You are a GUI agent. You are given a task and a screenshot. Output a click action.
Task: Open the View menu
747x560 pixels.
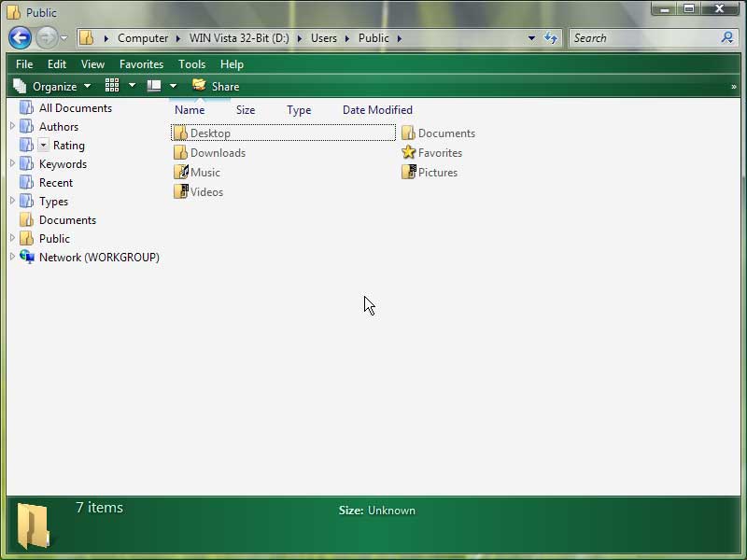coord(92,64)
